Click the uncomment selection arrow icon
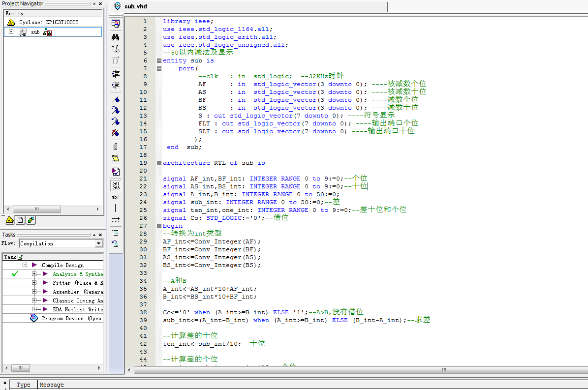Image resolution: width=588 pixels, height=390 pixels. click(x=116, y=244)
